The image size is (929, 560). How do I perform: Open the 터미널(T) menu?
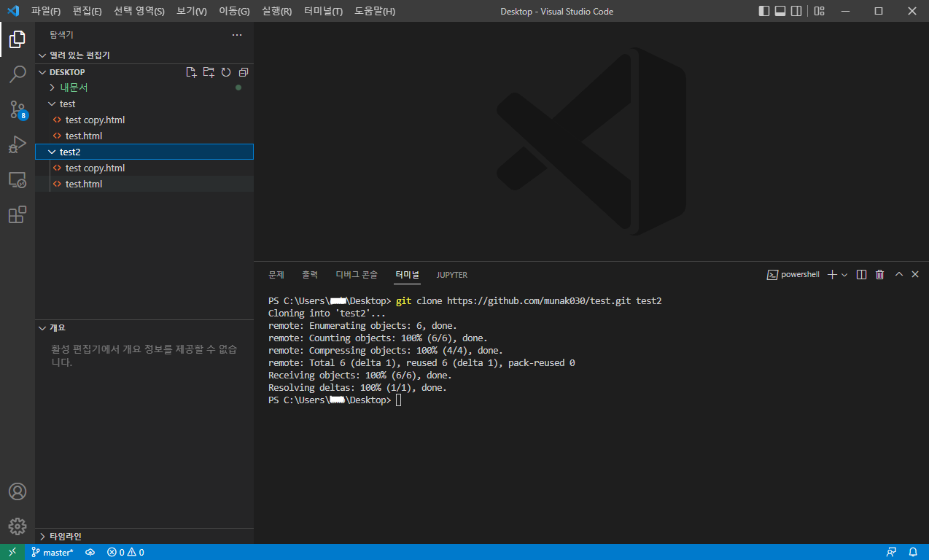[x=323, y=11]
